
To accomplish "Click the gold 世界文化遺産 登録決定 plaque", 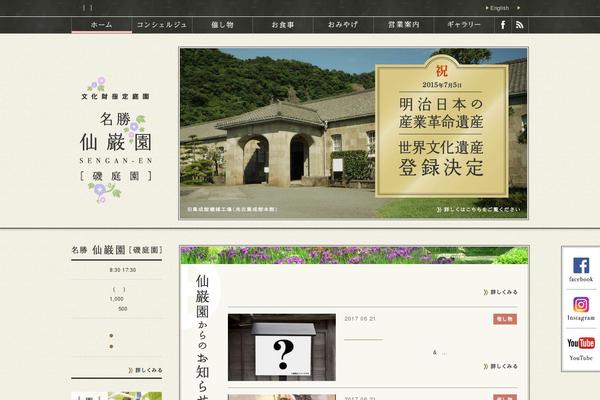I will coord(442,127).
